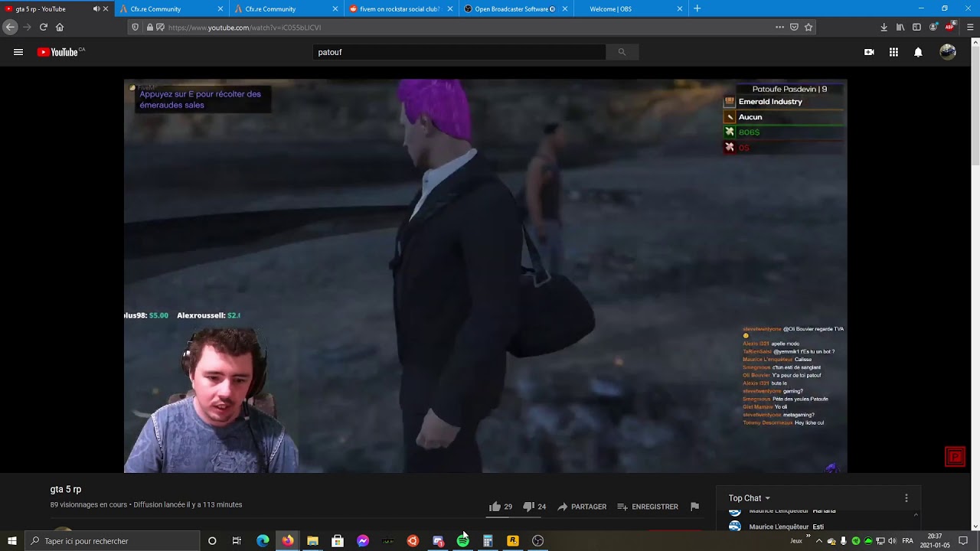Go to the Firefox home page
The width and height of the screenshot is (980, 551).
[x=60, y=27]
